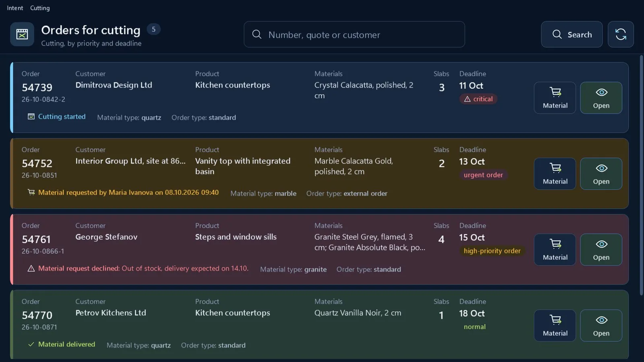644x362 pixels.
Task: Open order 54739
Action: 601,98
